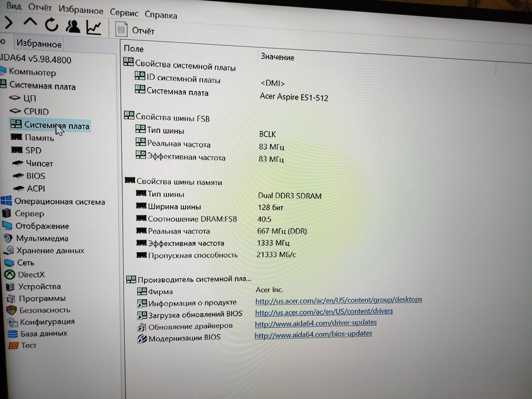Select the Acer Aspire ES1-512 value
532x399 pixels.
pos(294,97)
